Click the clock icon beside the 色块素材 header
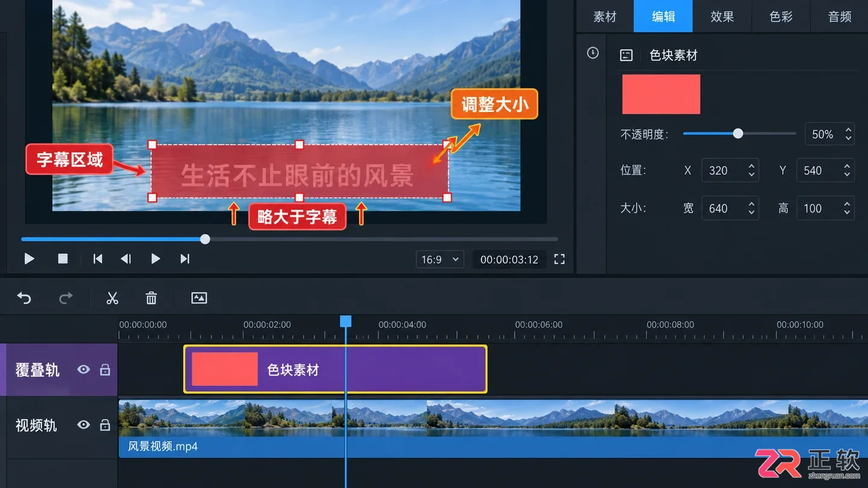 tap(593, 53)
